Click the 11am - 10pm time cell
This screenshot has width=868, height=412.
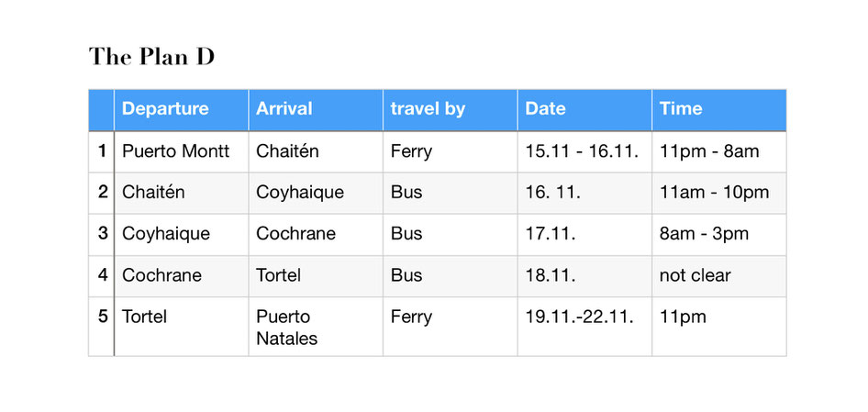tap(719, 194)
